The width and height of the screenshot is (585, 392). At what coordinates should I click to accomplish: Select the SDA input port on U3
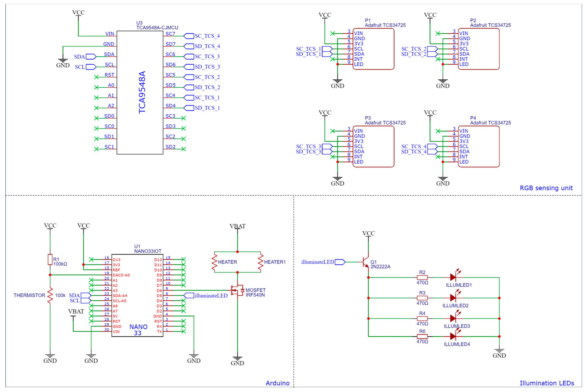tap(91, 57)
